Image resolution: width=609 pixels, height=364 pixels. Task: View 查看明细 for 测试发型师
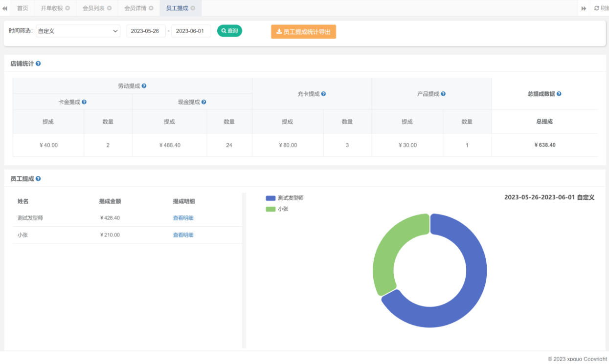click(x=183, y=218)
